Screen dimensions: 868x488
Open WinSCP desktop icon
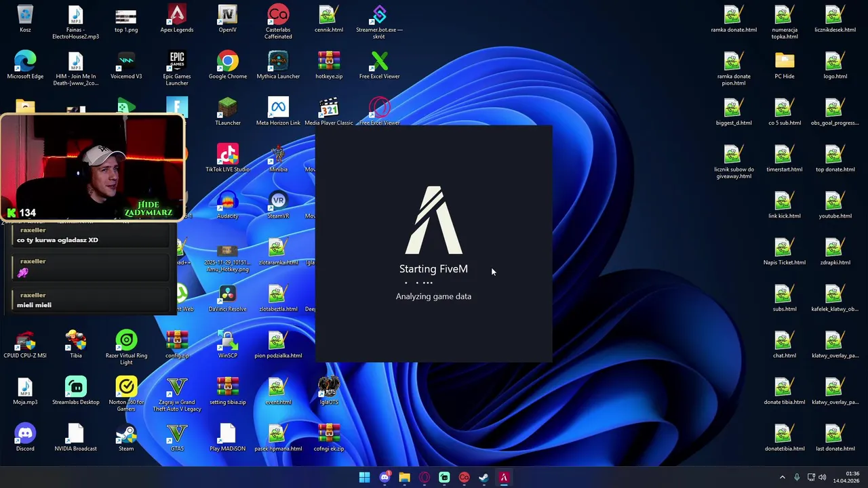[x=228, y=344]
